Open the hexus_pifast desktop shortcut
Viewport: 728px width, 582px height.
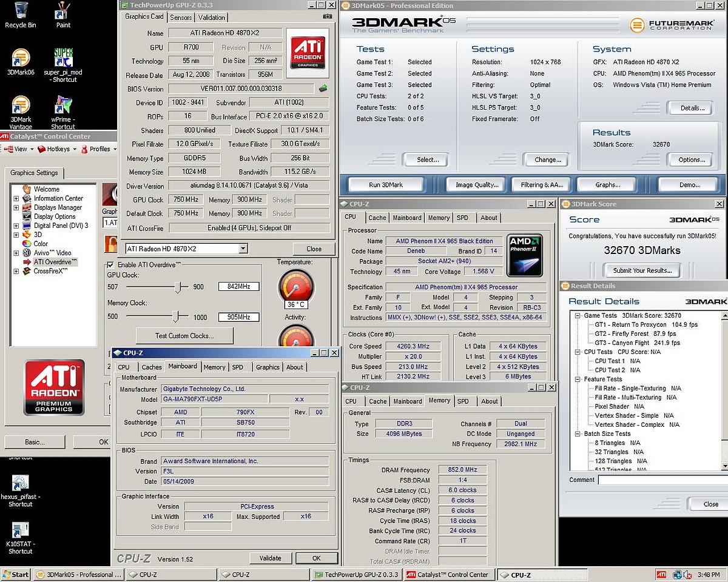point(20,491)
